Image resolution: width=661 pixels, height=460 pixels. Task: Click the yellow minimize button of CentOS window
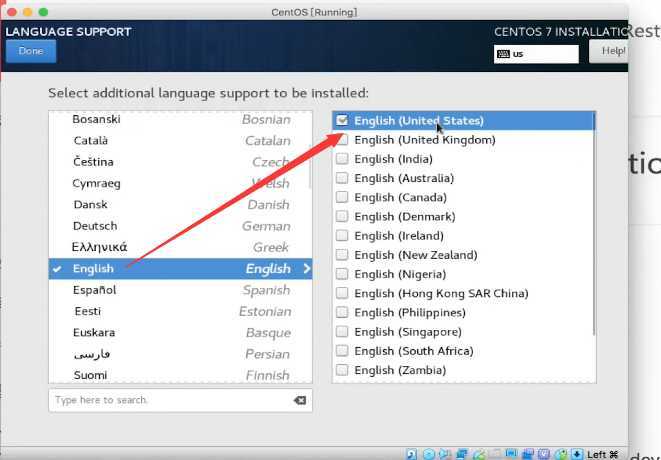point(27,12)
